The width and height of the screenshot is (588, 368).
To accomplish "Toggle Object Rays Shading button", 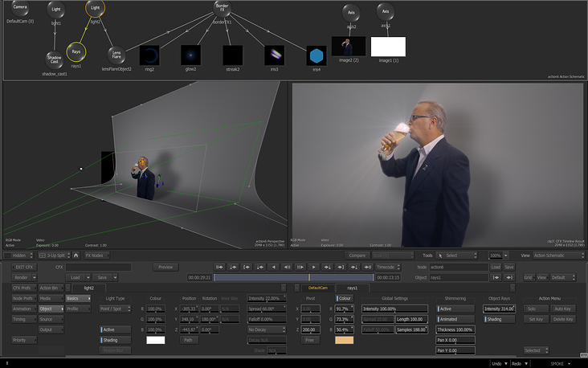I will pyautogui.click(x=499, y=319).
